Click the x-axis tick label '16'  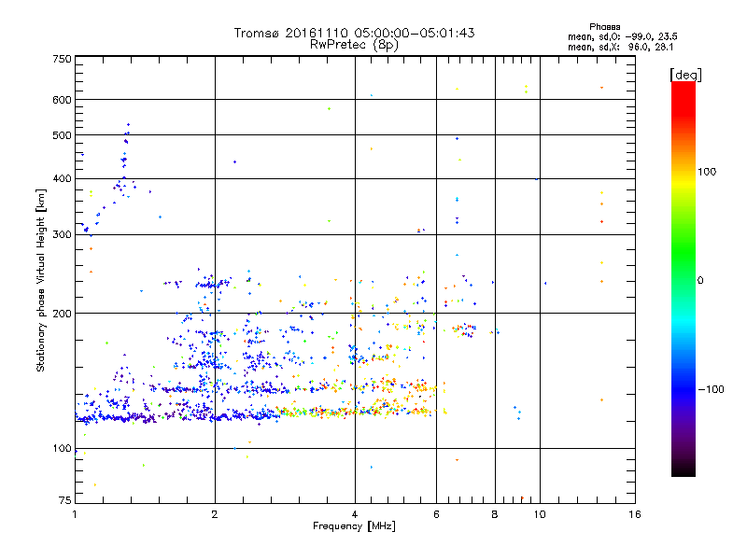(x=635, y=514)
